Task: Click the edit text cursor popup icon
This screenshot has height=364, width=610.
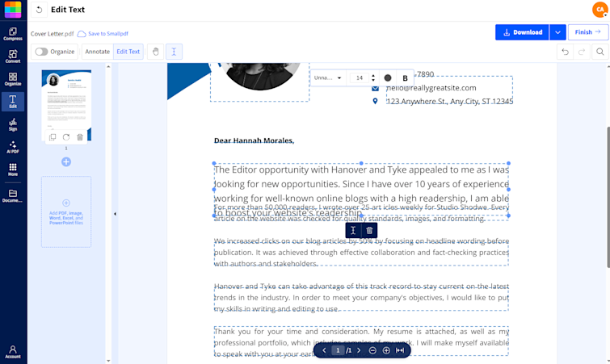Action: (353, 231)
